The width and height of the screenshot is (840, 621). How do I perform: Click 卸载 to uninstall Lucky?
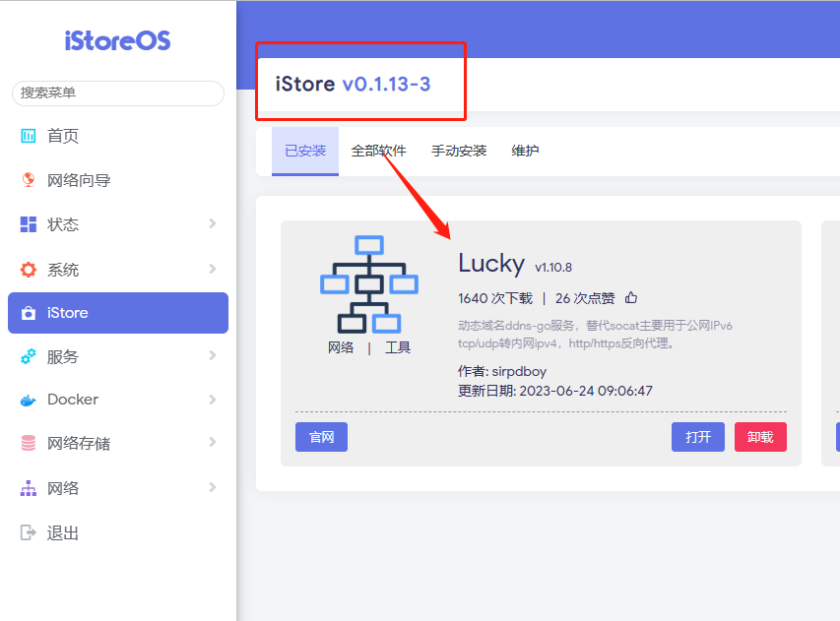(760, 437)
